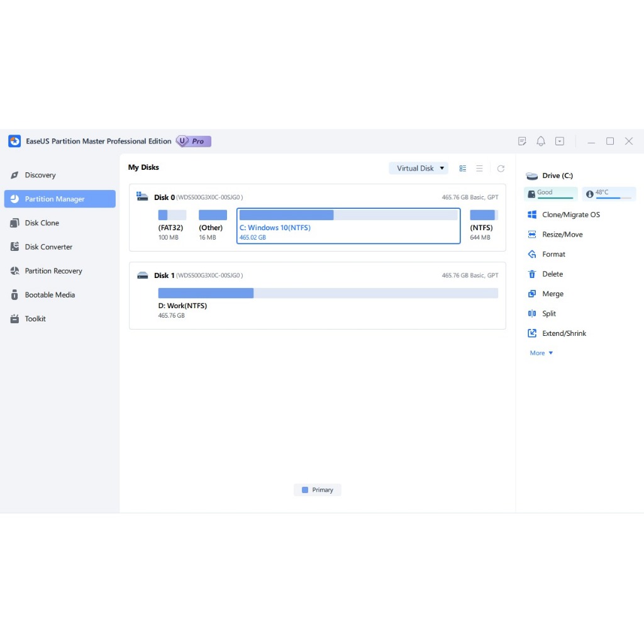Open the title bar dropdown menu icon
644x644 pixels.
559,142
